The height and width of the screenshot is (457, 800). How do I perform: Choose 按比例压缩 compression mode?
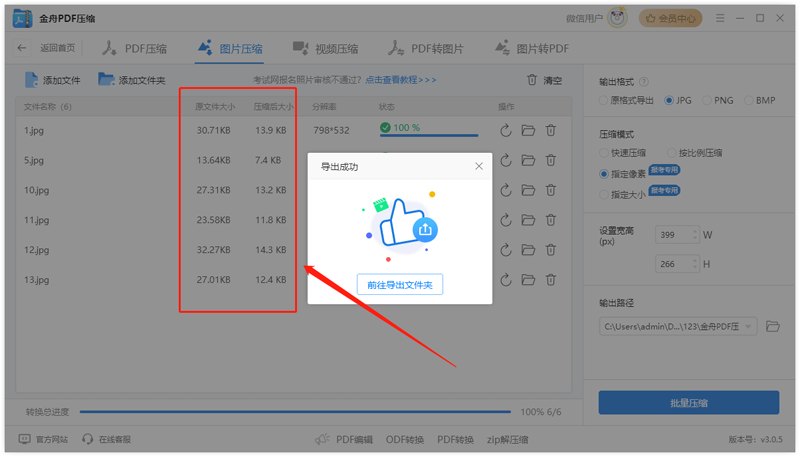(695, 153)
